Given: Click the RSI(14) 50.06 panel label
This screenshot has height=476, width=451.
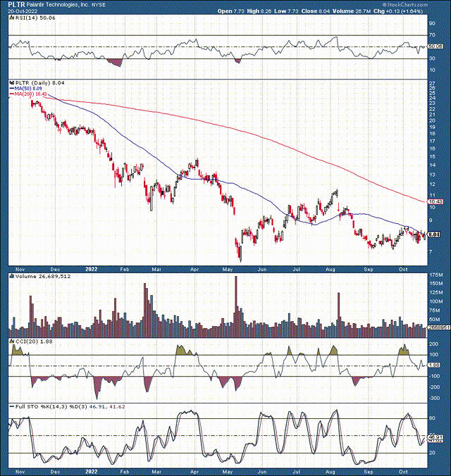Looking at the screenshot, I should [x=35, y=18].
